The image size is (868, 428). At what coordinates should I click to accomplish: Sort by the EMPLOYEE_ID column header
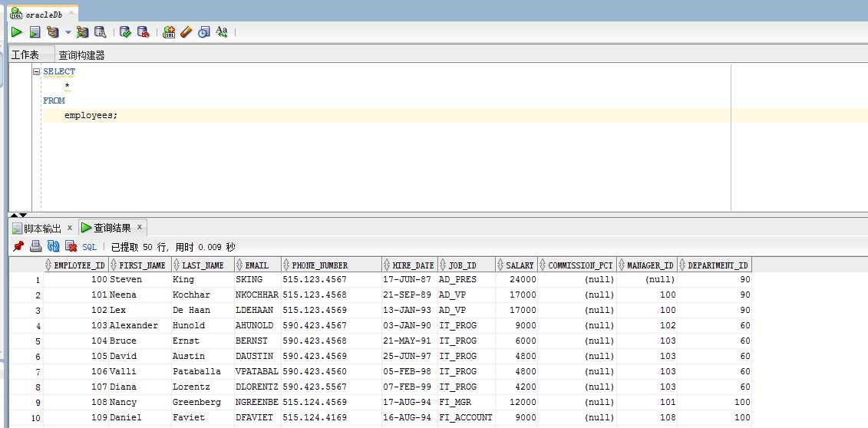click(x=77, y=265)
